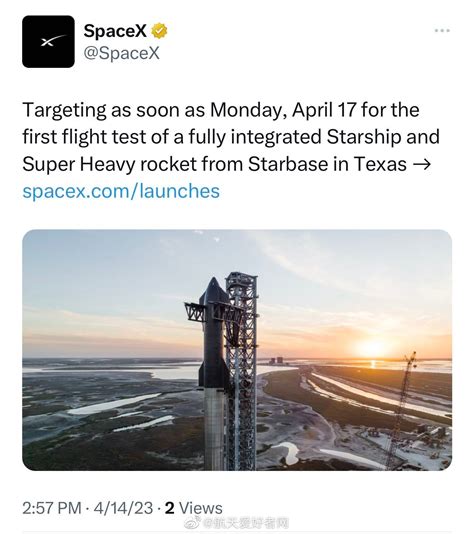Click the arrow symbol after Texas
Viewport: 474px width, 534px height.
point(421,164)
